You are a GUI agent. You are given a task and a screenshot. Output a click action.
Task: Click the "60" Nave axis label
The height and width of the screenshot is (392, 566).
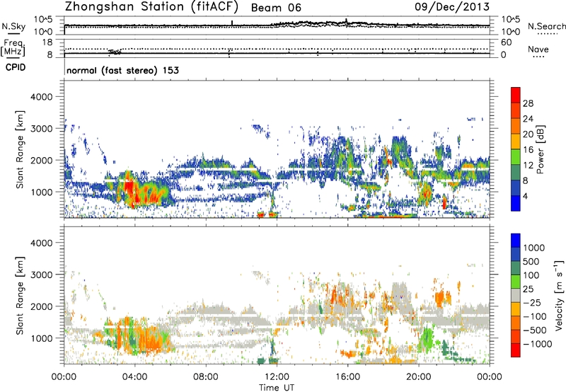point(506,42)
